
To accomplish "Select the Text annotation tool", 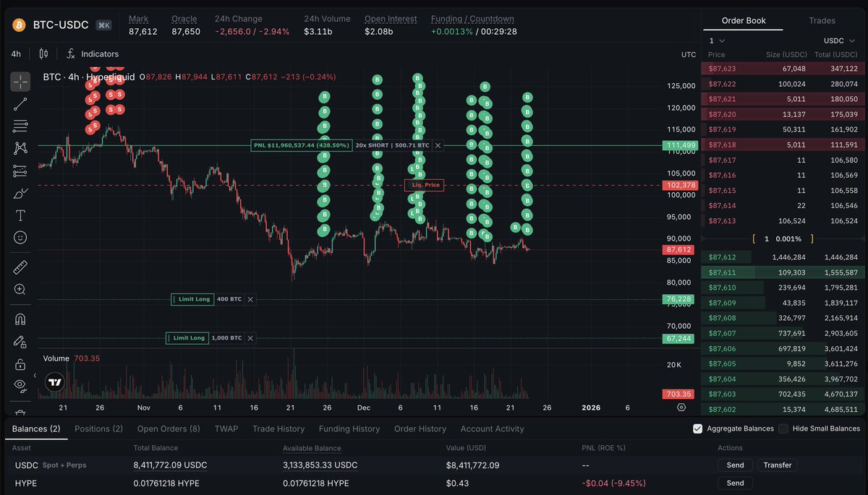I will coord(20,215).
